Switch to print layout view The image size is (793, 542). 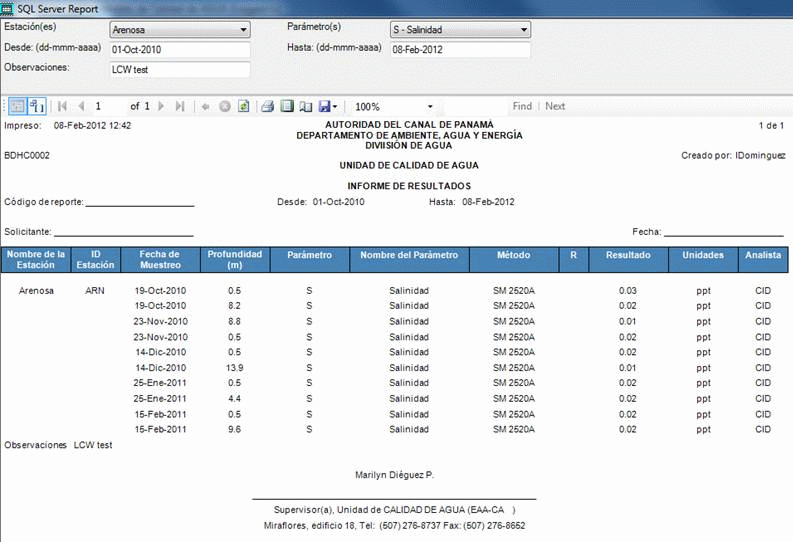tap(286, 106)
